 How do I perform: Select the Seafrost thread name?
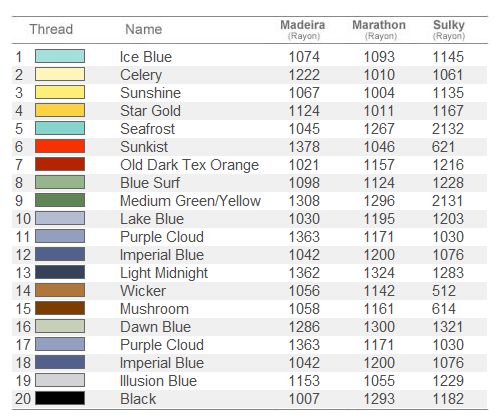[x=147, y=129]
